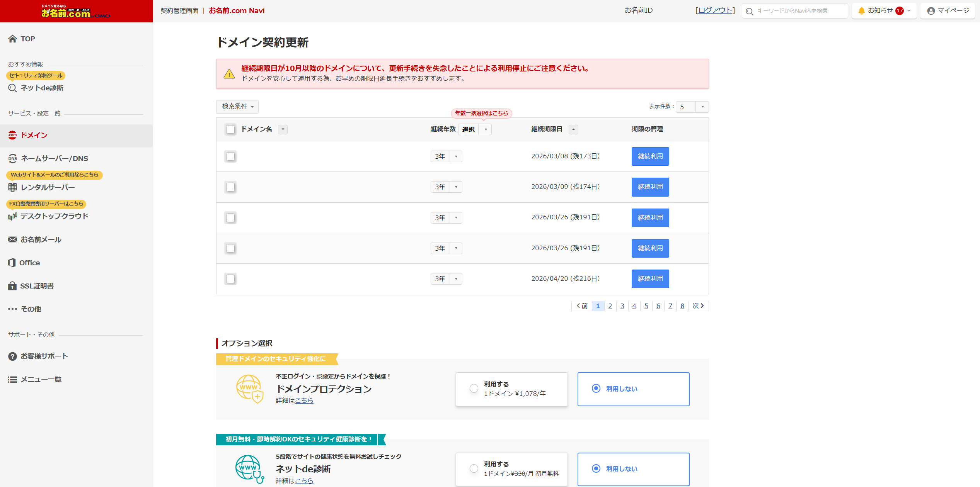Click the お知らせ notification bell
The width and height of the screenshot is (980, 487).
(x=862, y=11)
